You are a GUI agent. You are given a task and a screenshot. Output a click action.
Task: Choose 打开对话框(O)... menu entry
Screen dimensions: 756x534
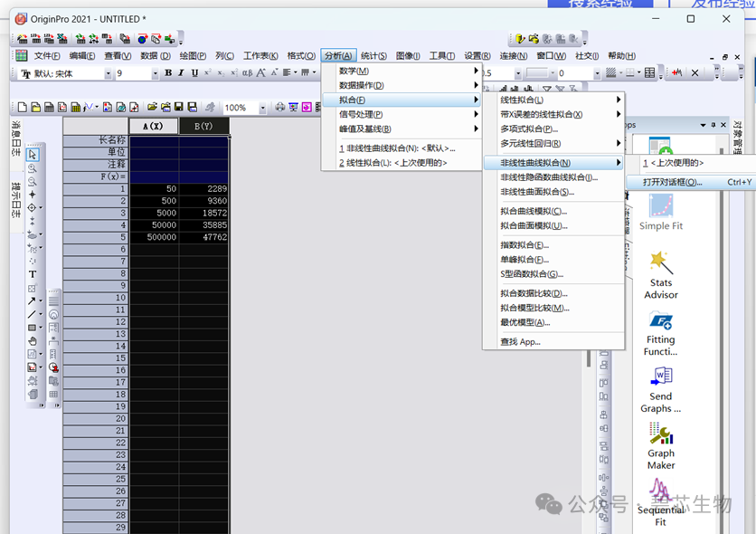click(691, 182)
